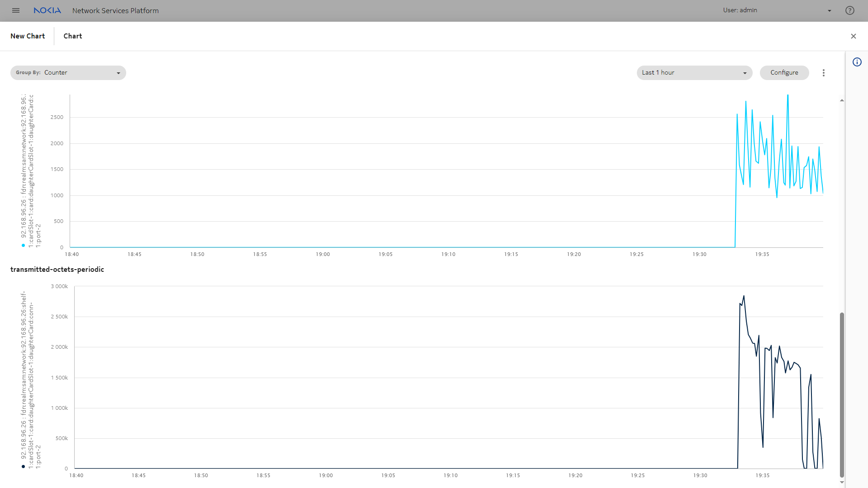Switch to the New Chart tab
The image size is (868, 488).
pos(28,36)
